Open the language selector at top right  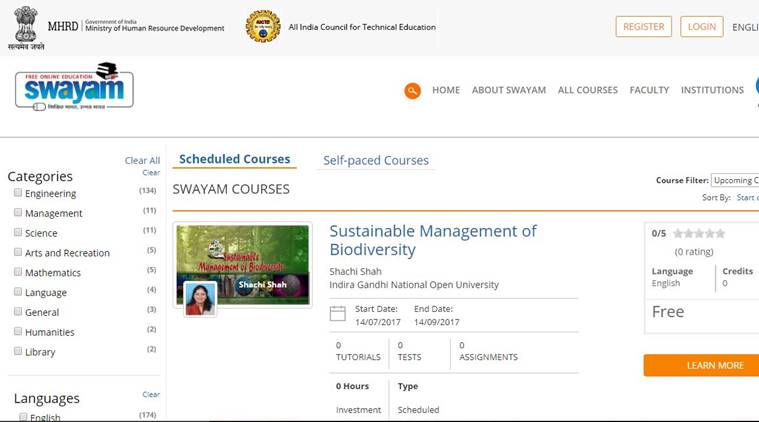click(745, 27)
